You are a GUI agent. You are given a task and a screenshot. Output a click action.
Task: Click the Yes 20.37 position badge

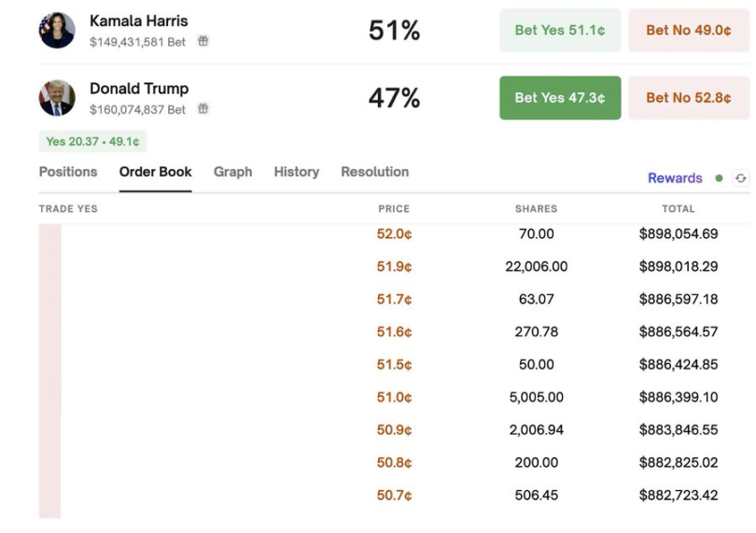pos(92,142)
